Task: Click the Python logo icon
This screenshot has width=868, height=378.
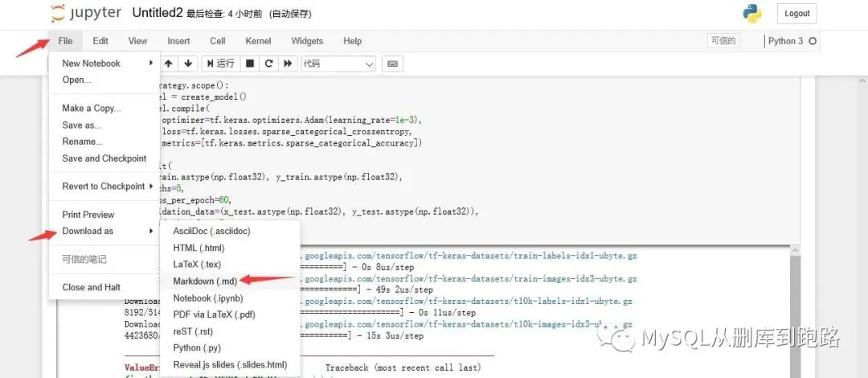Action: tap(752, 14)
